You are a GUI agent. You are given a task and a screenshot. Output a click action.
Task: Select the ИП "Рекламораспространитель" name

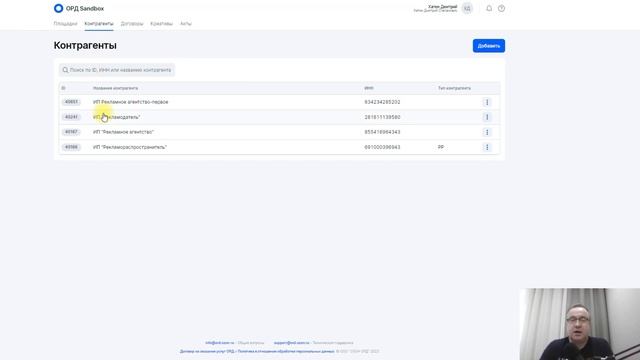click(130, 147)
